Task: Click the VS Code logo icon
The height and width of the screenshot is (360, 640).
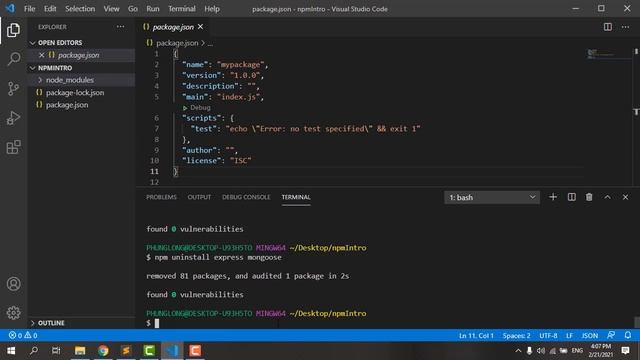Action: (10, 8)
